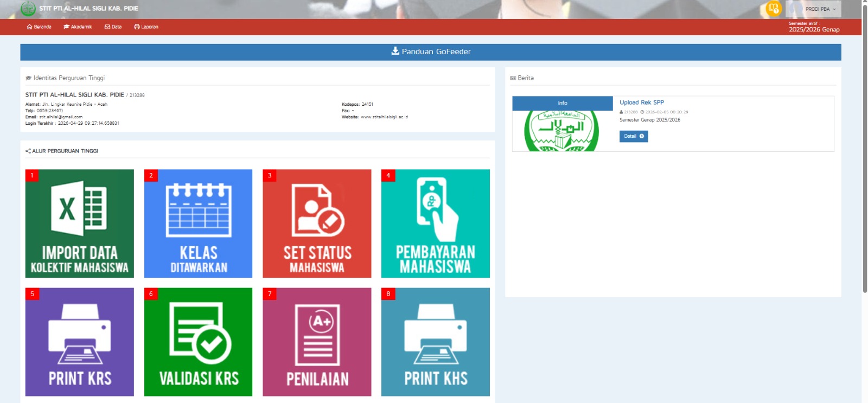Screen dimensions: 868x403
Task: Open the Data menu
Action: 113,27
